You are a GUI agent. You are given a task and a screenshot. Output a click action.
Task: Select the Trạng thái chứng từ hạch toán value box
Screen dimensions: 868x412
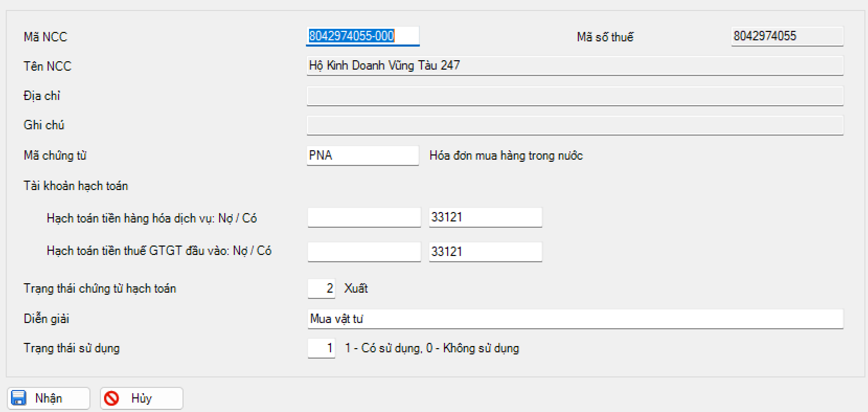tap(322, 288)
